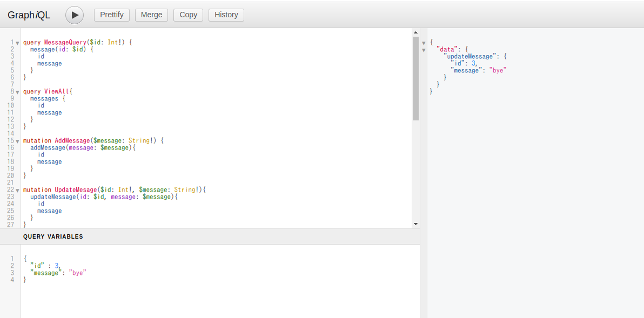Image resolution: width=644 pixels, height=318 pixels.
Task: Click the AddMessage operation name
Action: [72, 141]
